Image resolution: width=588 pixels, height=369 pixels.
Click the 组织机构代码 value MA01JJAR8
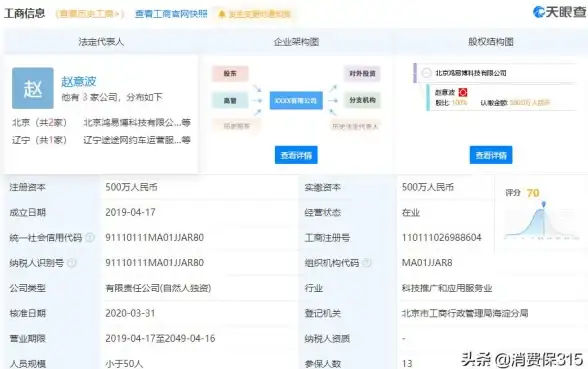pyautogui.click(x=427, y=262)
